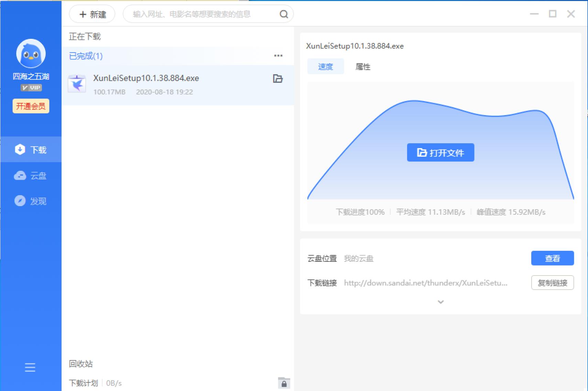Open the 回收站 recycle bin

(x=81, y=364)
